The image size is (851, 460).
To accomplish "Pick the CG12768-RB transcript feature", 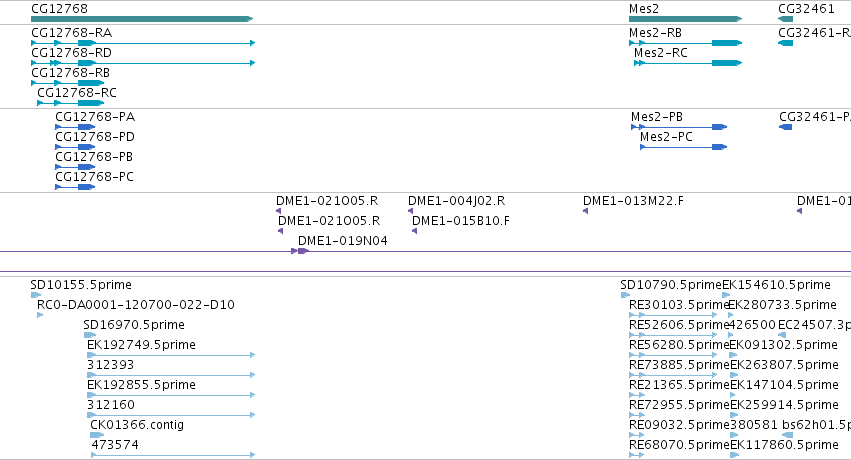I will click(68, 83).
